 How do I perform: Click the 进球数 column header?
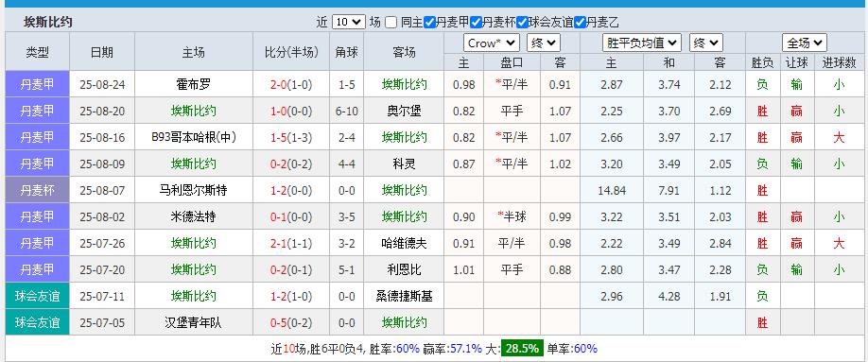(x=839, y=62)
